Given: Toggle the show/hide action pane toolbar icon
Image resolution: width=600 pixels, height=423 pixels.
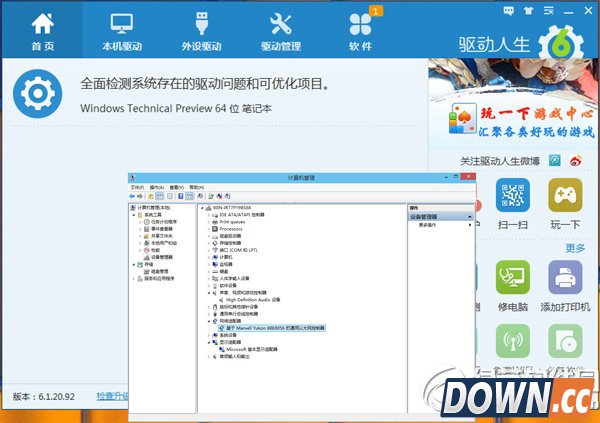Looking at the screenshot, I should (x=190, y=196).
